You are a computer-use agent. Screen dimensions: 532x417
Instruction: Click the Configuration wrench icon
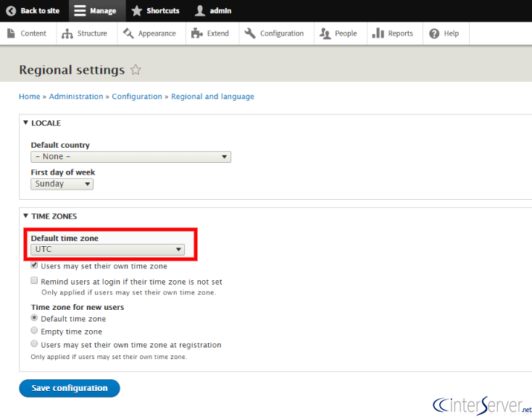250,33
